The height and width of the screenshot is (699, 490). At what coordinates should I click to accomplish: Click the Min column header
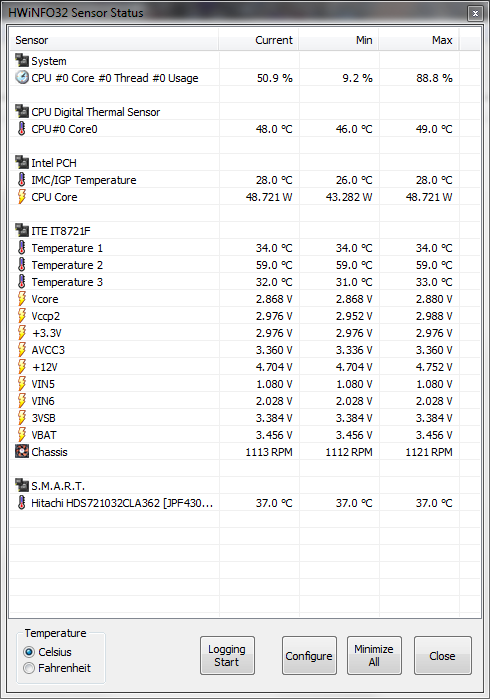[339, 40]
